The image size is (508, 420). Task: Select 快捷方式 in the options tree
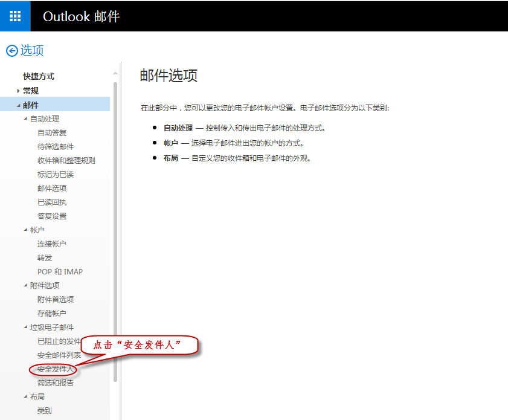[39, 77]
